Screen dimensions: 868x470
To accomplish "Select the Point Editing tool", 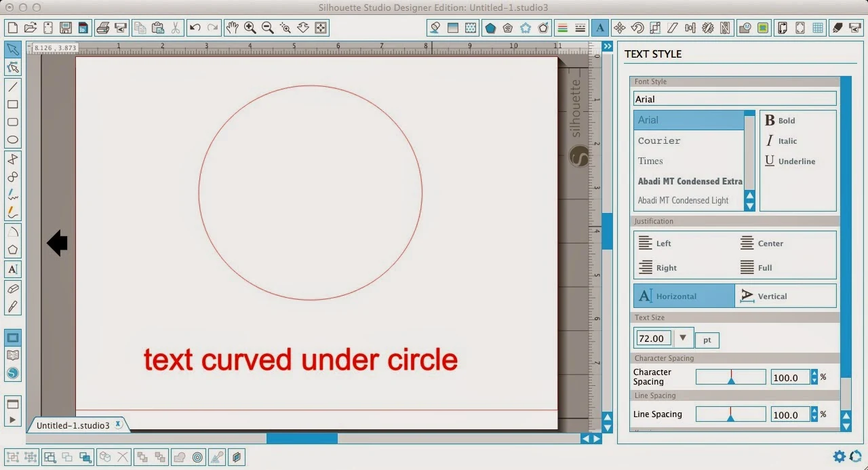I will (12, 67).
